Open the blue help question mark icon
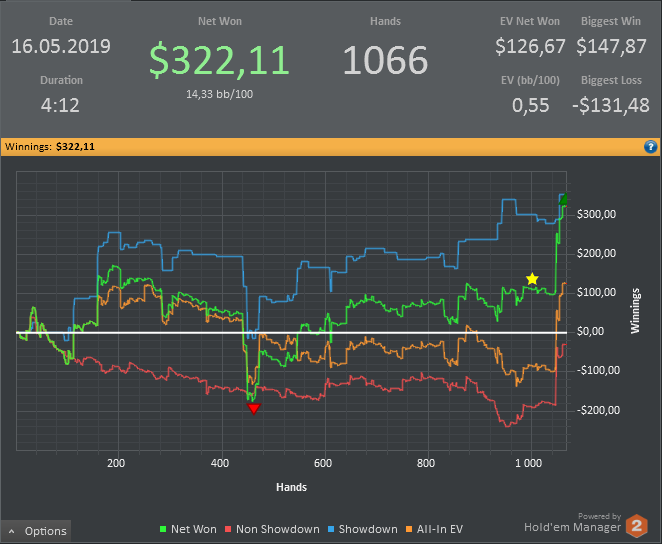This screenshot has width=662, height=544. 650,147
